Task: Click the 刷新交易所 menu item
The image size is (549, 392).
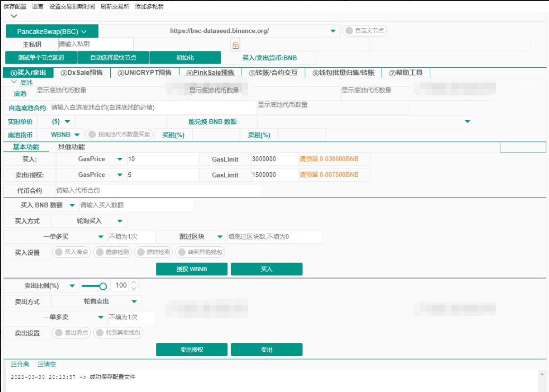Action: [x=115, y=6]
